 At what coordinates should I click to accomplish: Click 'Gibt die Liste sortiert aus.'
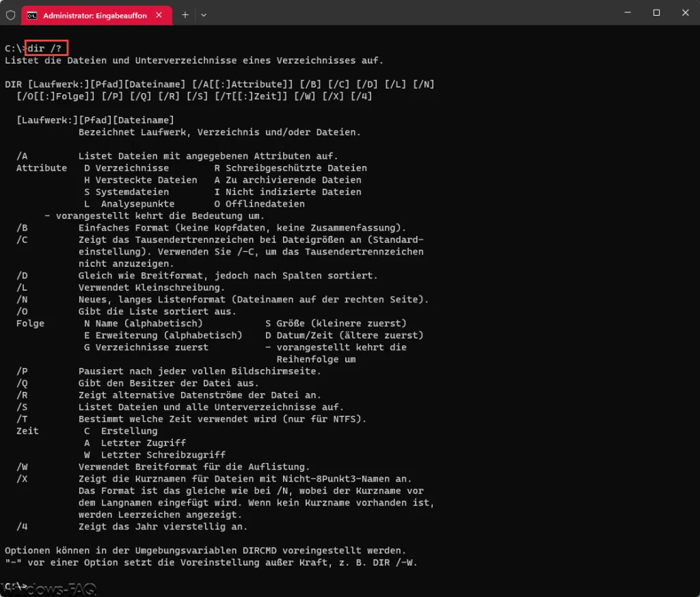tap(157, 311)
